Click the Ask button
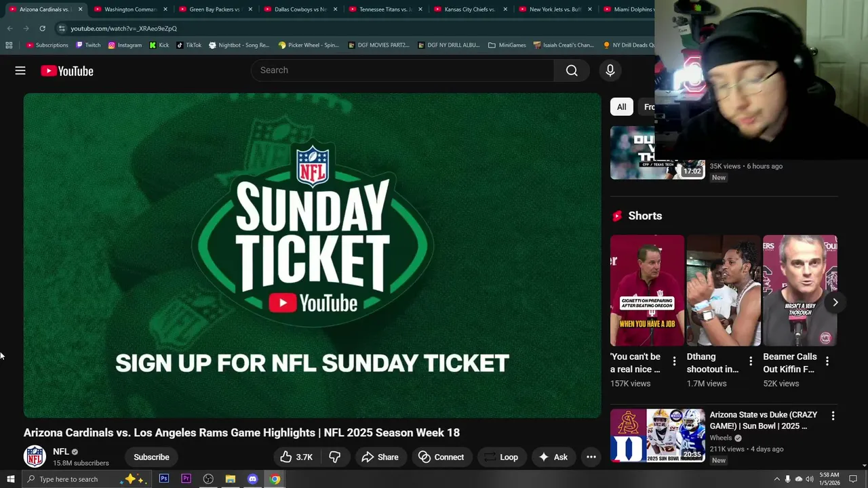868x488 pixels. 553,457
